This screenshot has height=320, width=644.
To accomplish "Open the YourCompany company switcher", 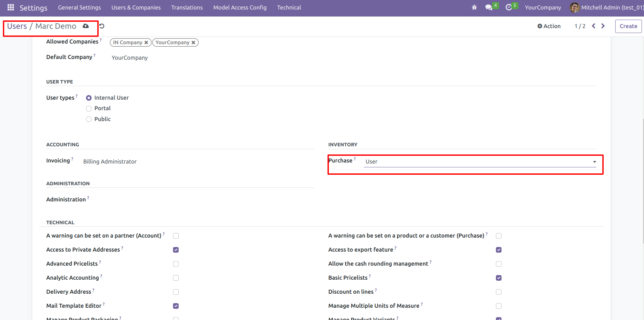I will click(543, 7).
